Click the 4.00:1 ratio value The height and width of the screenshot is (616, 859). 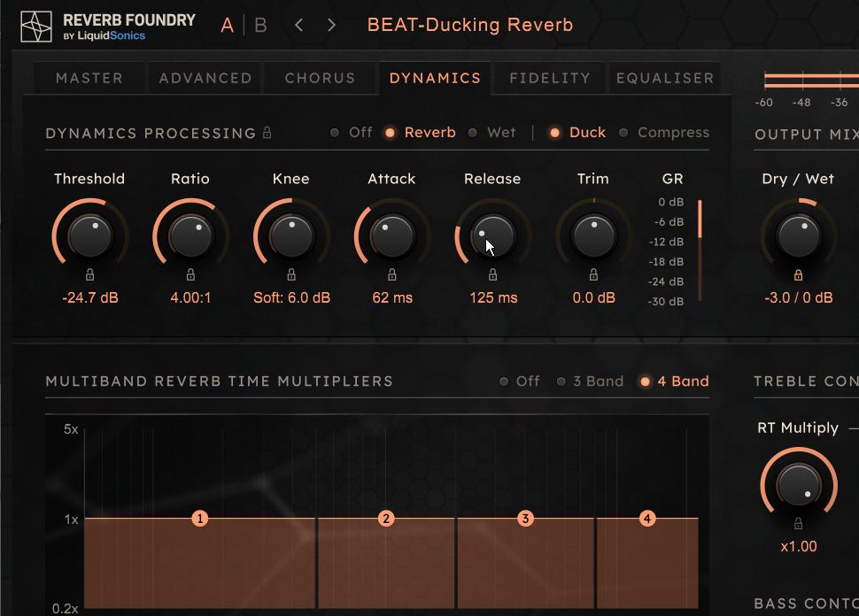click(x=190, y=298)
